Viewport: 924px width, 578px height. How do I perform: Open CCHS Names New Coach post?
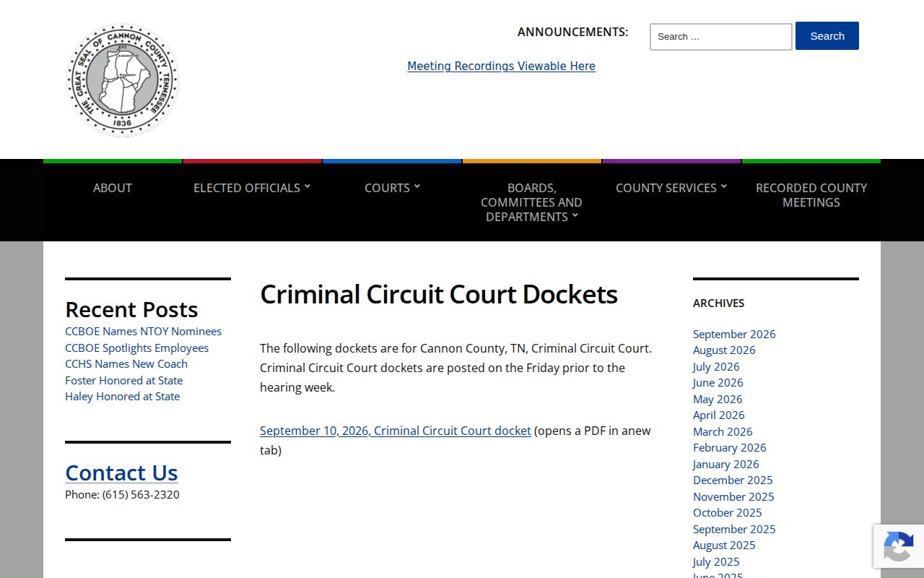[126, 363]
